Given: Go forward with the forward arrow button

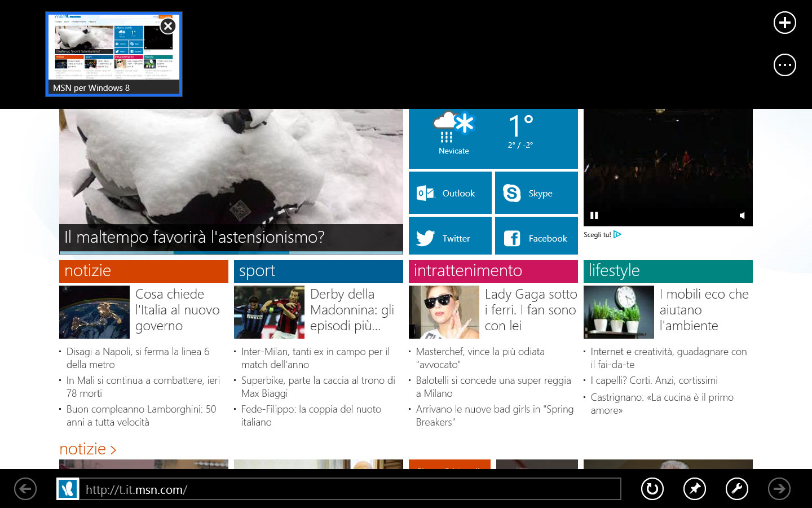Looking at the screenshot, I should point(779,489).
